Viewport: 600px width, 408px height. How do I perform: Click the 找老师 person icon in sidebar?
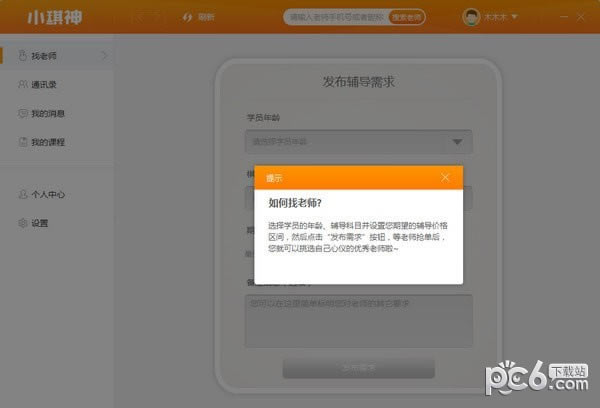coord(22,56)
